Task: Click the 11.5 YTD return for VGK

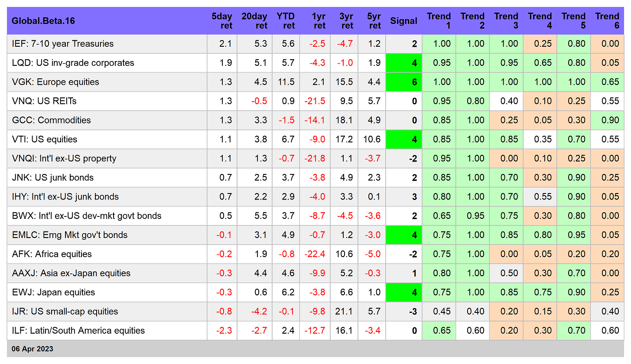Action: pos(286,82)
